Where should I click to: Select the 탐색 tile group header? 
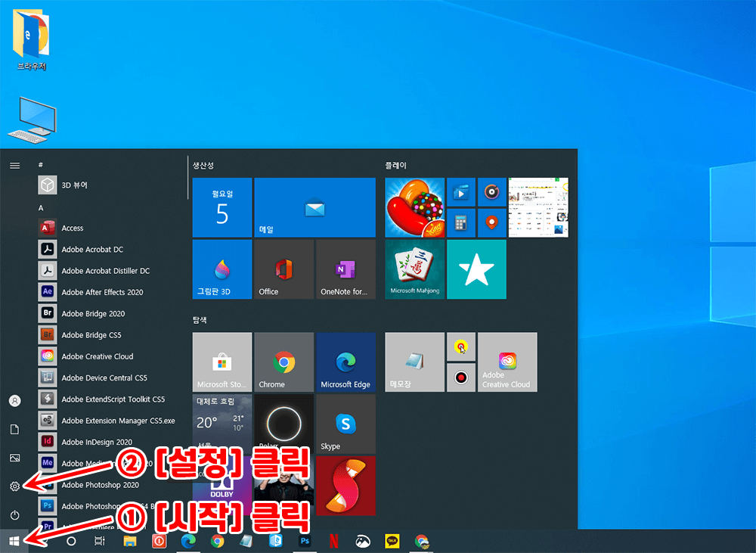200,319
